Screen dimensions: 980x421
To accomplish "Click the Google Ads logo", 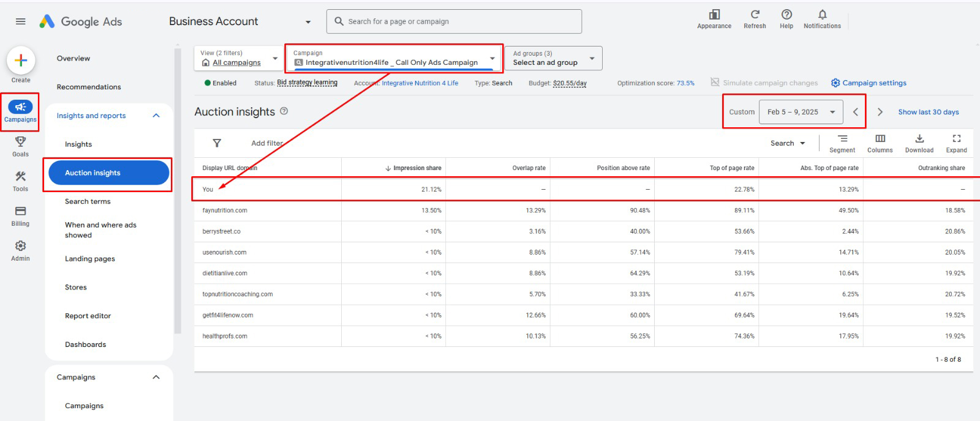I will coord(81,21).
